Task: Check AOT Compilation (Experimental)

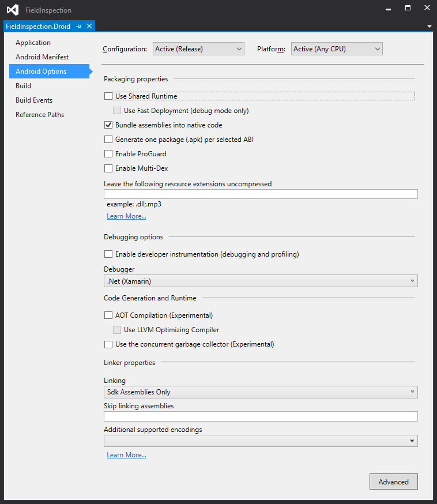Action: click(108, 315)
